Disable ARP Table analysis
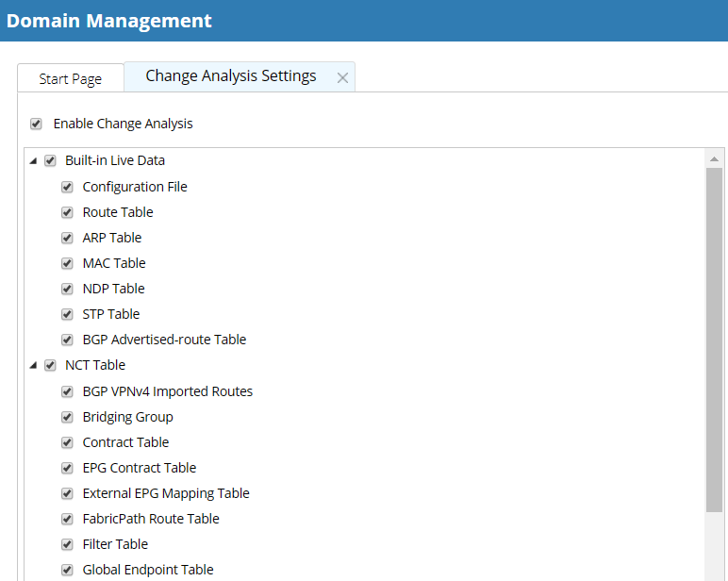 point(67,239)
